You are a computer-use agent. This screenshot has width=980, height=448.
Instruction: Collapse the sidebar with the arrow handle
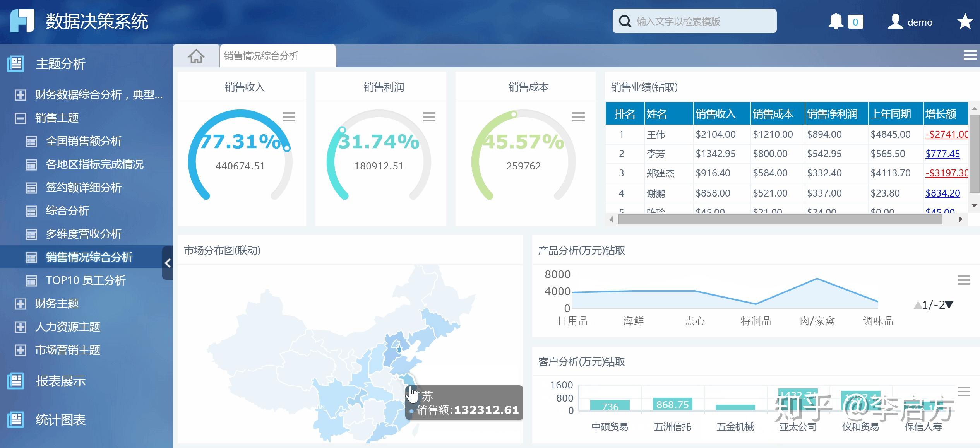(x=168, y=263)
